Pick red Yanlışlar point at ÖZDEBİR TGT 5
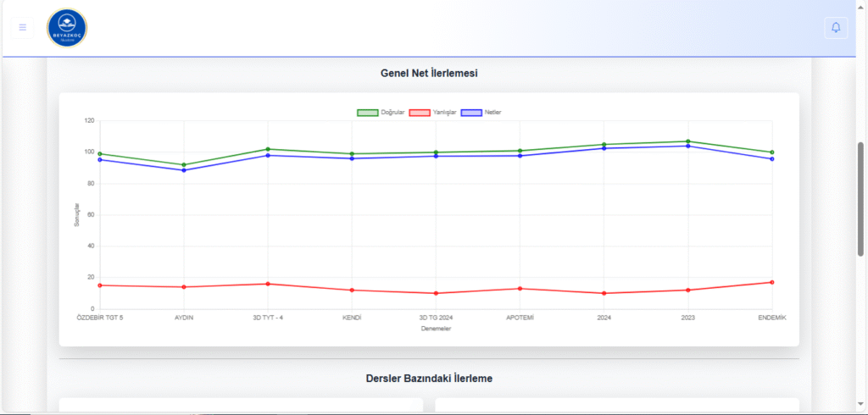This screenshot has width=868, height=415. coord(100,285)
